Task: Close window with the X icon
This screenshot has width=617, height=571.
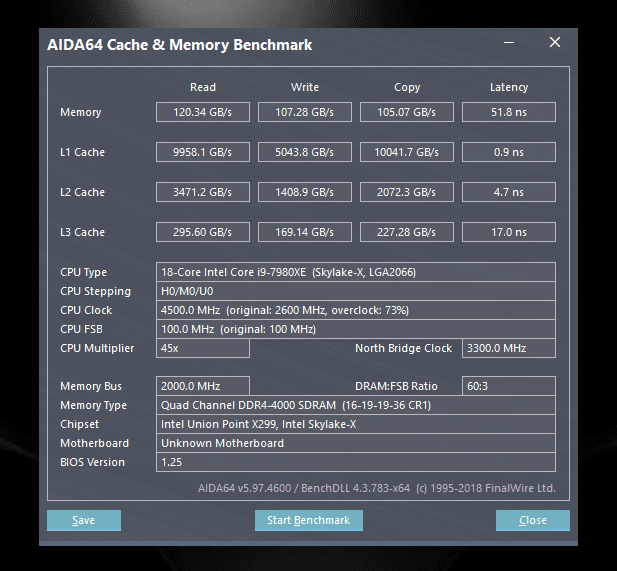Action: pyautogui.click(x=555, y=42)
